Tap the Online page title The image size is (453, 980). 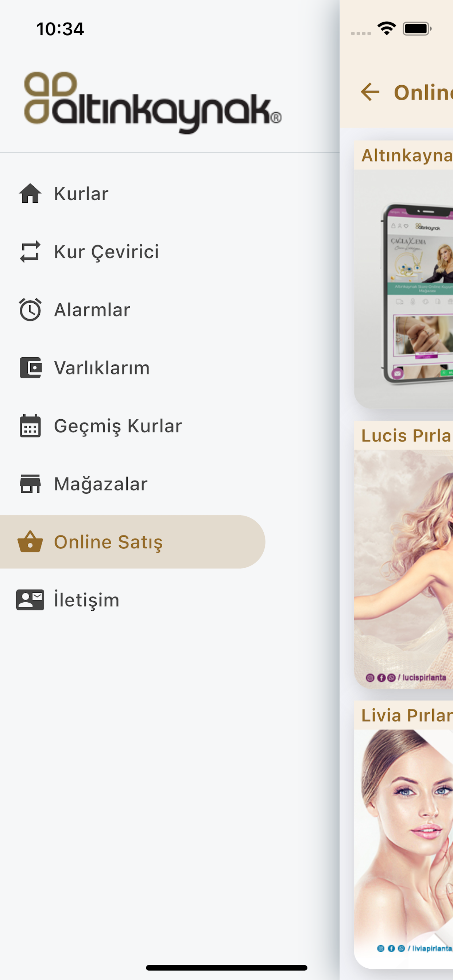pyautogui.click(x=423, y=93)
